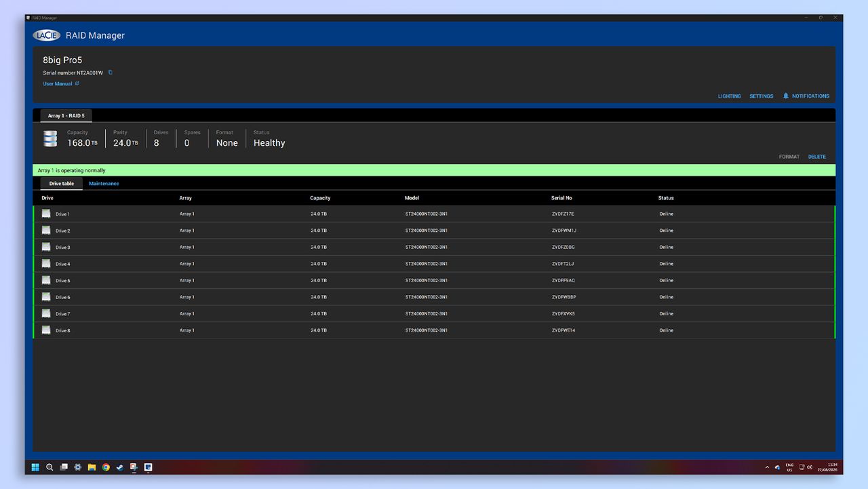This screenshot has width=868, height=489.
Task: Click Online status of Drive 1
Action: click(x=666, y=214)
